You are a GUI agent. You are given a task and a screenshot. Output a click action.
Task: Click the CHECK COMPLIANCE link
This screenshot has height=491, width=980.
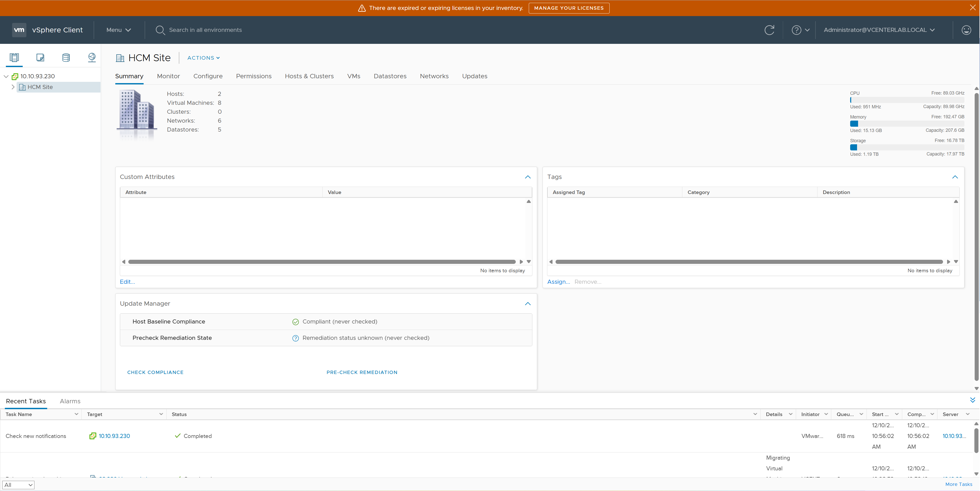(155, 372)
